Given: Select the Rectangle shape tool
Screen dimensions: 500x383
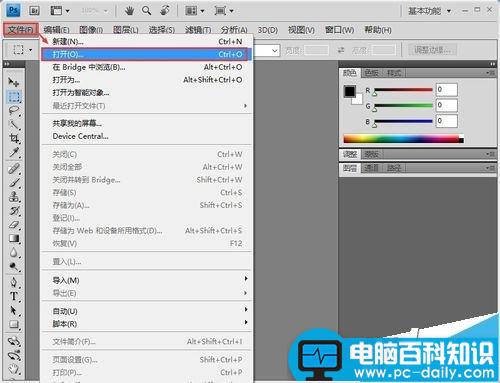Looking at the screenshot, I should click(x=14, y=324).
